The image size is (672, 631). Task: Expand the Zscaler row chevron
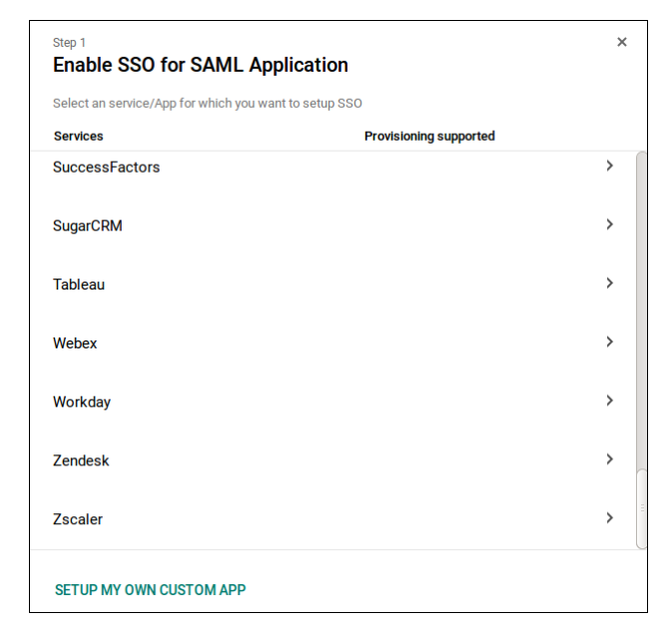coord(609,518)
